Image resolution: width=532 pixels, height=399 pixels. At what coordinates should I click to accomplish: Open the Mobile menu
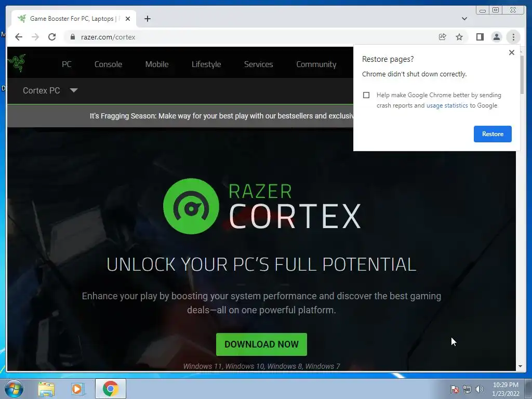157,64
